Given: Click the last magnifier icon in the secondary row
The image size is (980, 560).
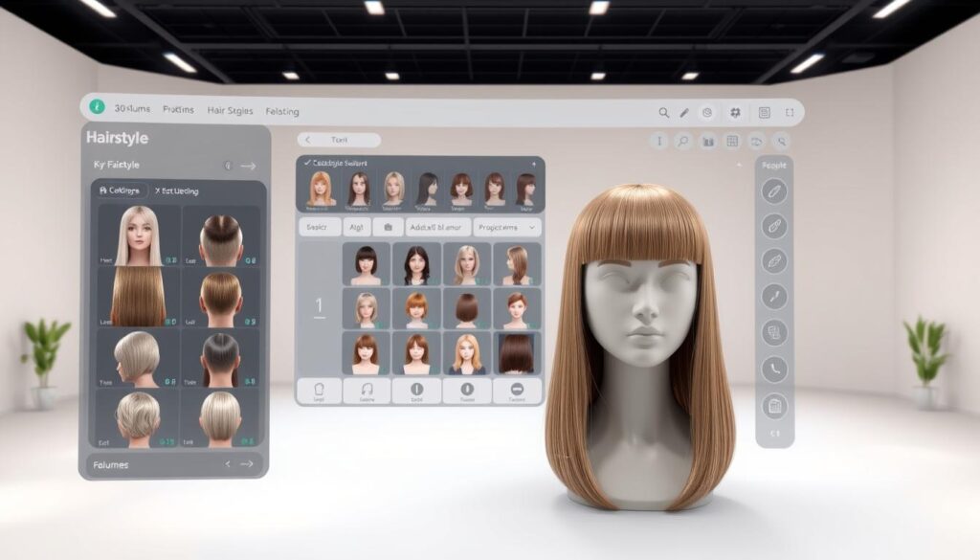Looking at the screenshot, I should [x=781, y=142].
